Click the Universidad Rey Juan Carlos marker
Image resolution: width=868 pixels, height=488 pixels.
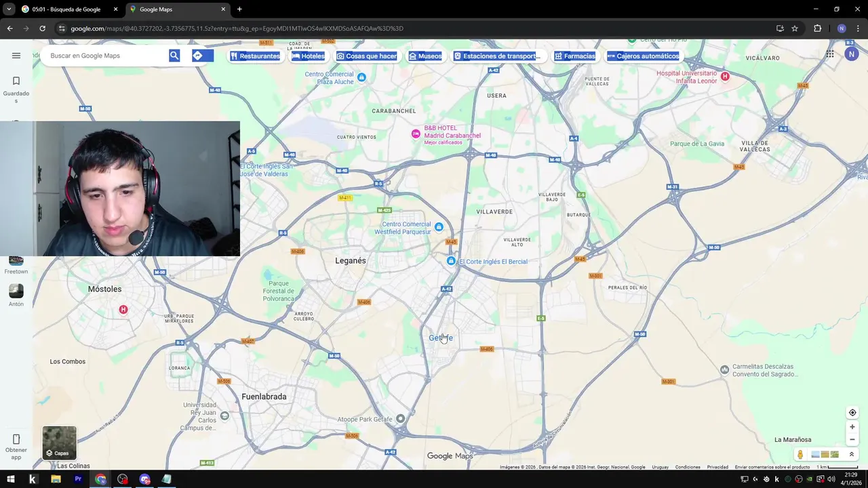(x=224, y=415)
